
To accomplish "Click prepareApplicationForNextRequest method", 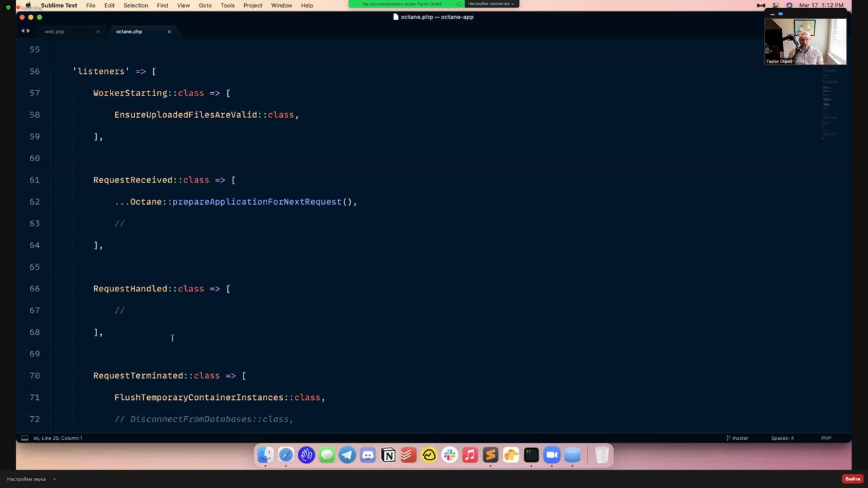I will [x=257, y=201].
